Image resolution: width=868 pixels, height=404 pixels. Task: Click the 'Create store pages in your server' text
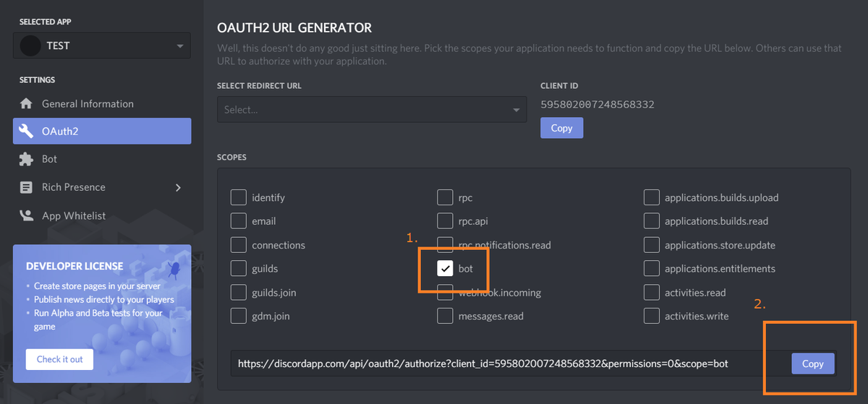(98, 286)
